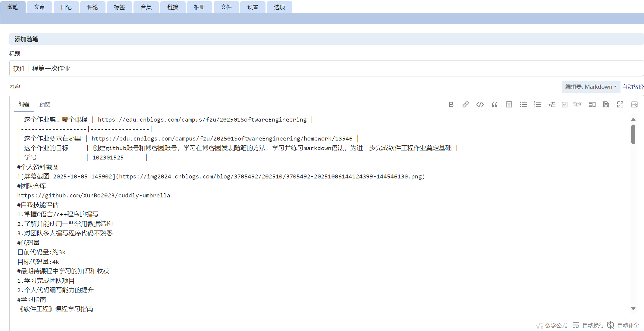The image size is (644, 331).
Task: Insert an image using the picture icon
Action: pos(634,104)
